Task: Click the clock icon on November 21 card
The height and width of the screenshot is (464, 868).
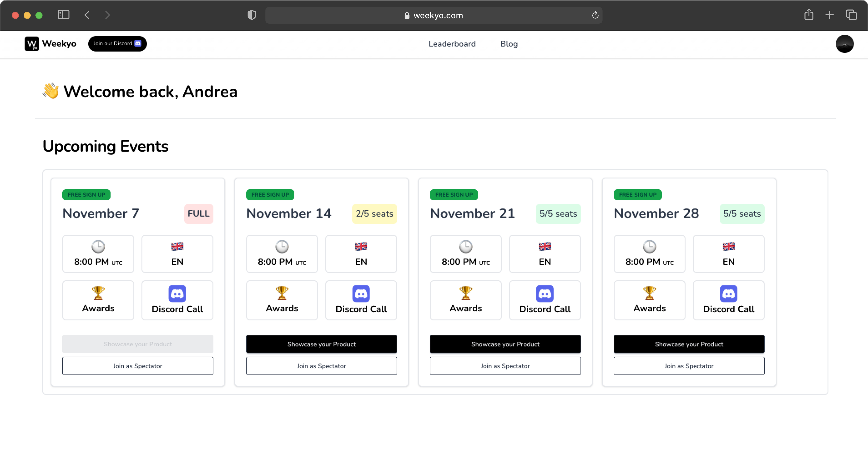Action: tap(465, 247)
